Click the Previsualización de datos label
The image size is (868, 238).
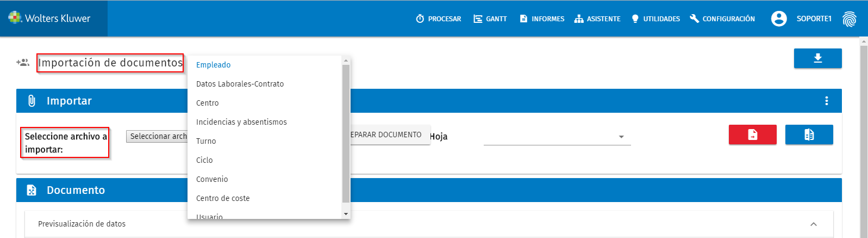point(82,224)
